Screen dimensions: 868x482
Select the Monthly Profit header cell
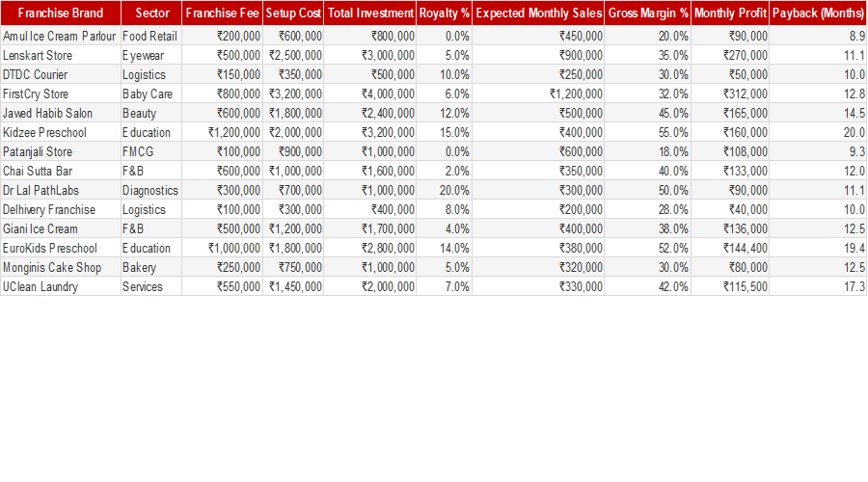point(730,13)
